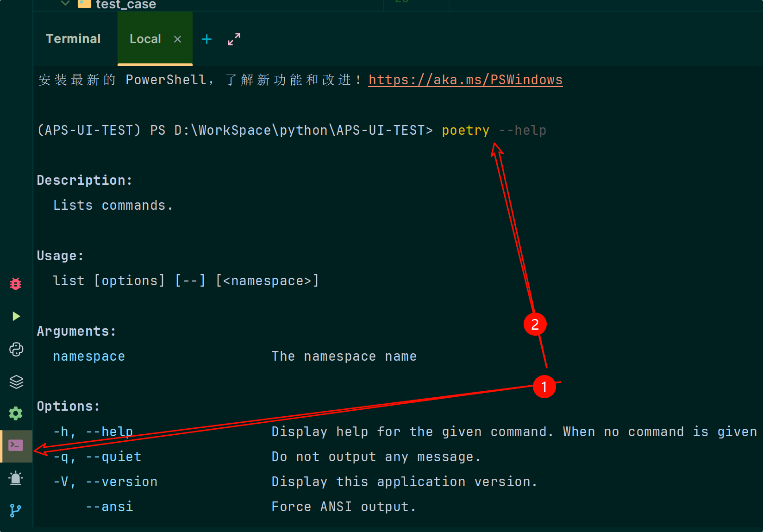Open the Debug tool window icon
This screenshot has height=532, width=763.
point(16,284)
